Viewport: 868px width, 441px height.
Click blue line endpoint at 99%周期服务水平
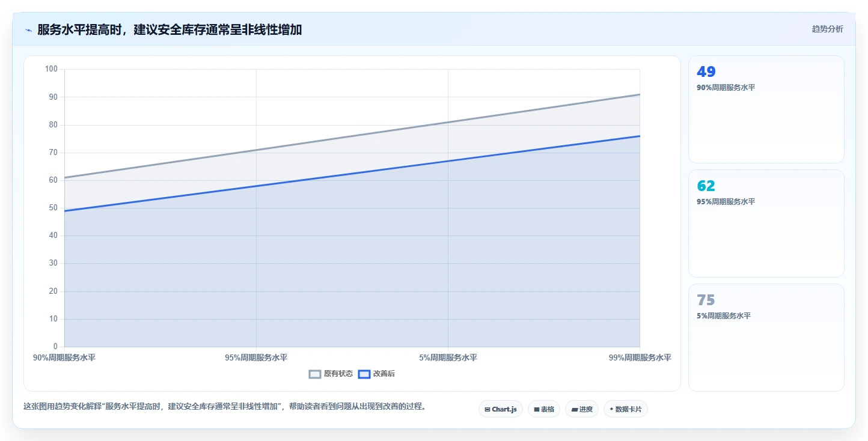pos(640,136)
